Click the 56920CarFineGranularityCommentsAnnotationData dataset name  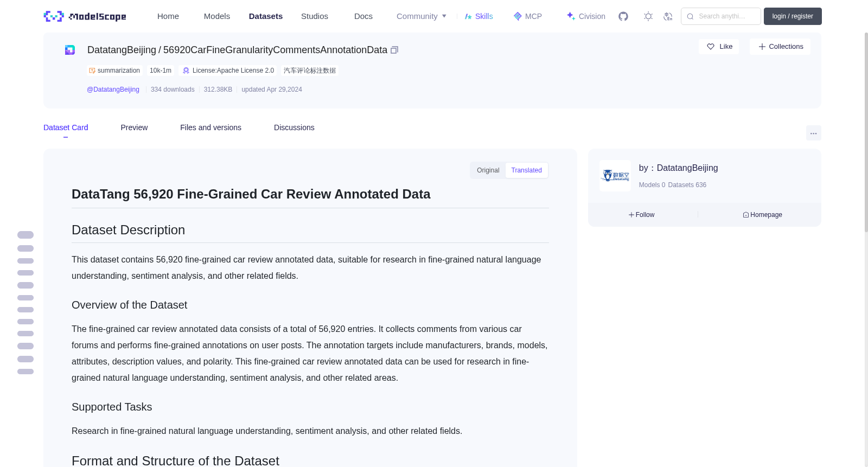click(x=275, y=50)
